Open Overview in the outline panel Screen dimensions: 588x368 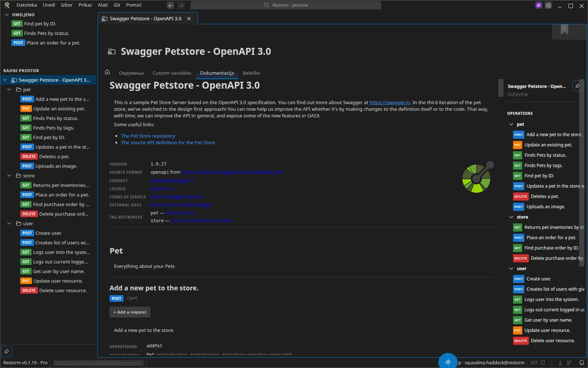(x=517, y=95)
